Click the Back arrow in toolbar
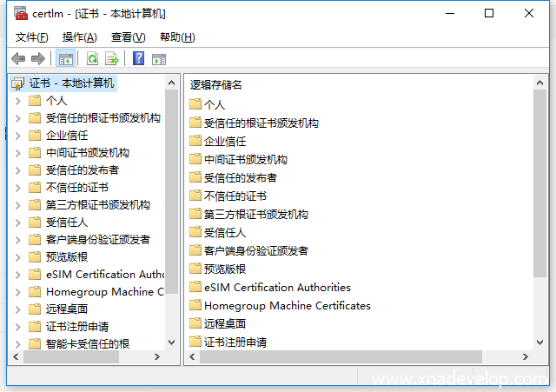 (18, 58)
